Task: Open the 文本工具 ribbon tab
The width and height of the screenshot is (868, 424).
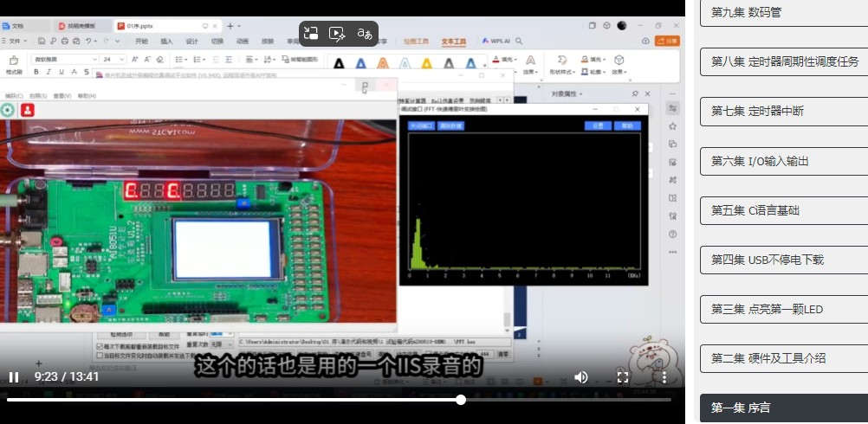Action: (x=453, y=42)
